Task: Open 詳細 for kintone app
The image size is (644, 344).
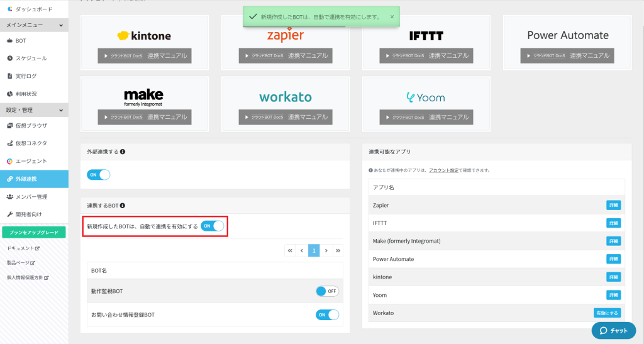Action: click(x=614, y=277)
